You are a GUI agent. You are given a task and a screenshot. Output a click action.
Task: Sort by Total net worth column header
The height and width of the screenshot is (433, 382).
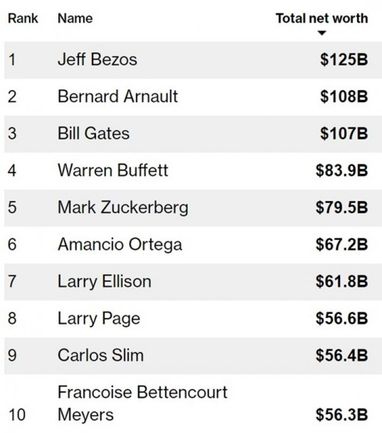322,18
